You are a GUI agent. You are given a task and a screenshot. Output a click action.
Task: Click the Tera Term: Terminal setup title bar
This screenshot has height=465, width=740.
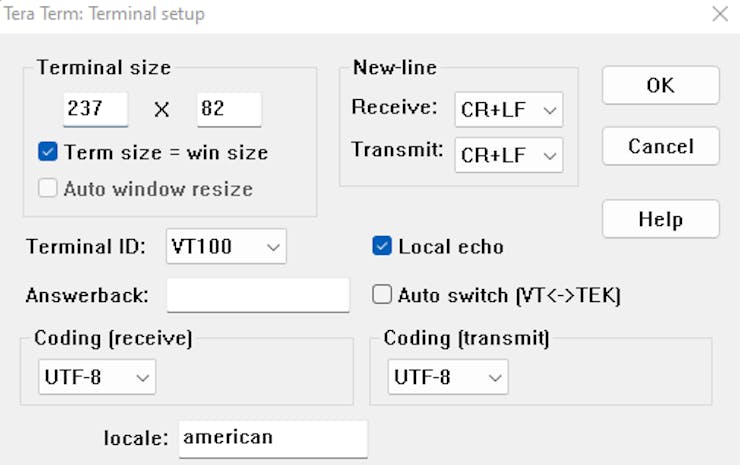coord(300,14)
